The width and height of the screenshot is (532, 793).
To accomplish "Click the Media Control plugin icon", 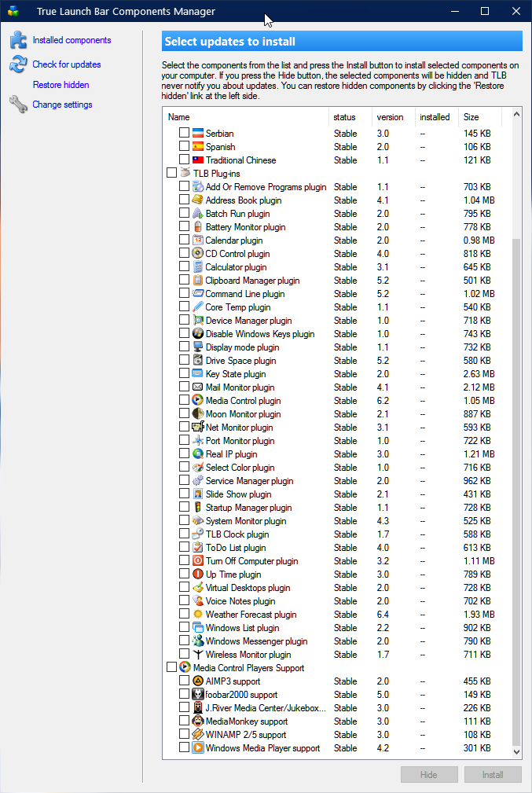I will (198, 401).
